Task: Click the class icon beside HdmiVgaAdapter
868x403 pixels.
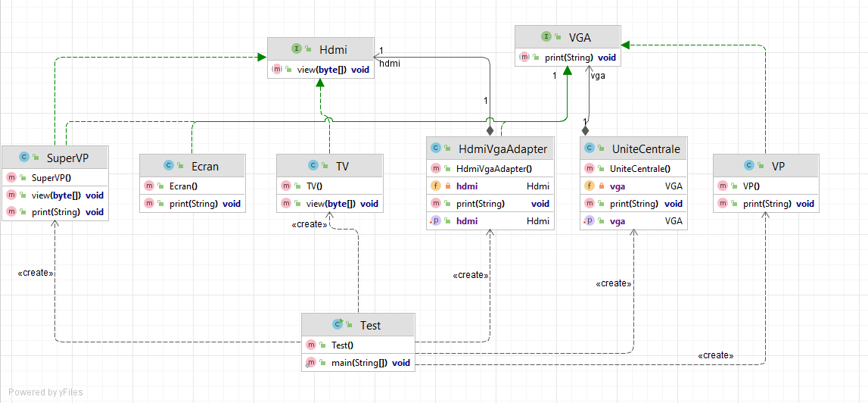Action: pyautogui.click(x=436, y=148)
